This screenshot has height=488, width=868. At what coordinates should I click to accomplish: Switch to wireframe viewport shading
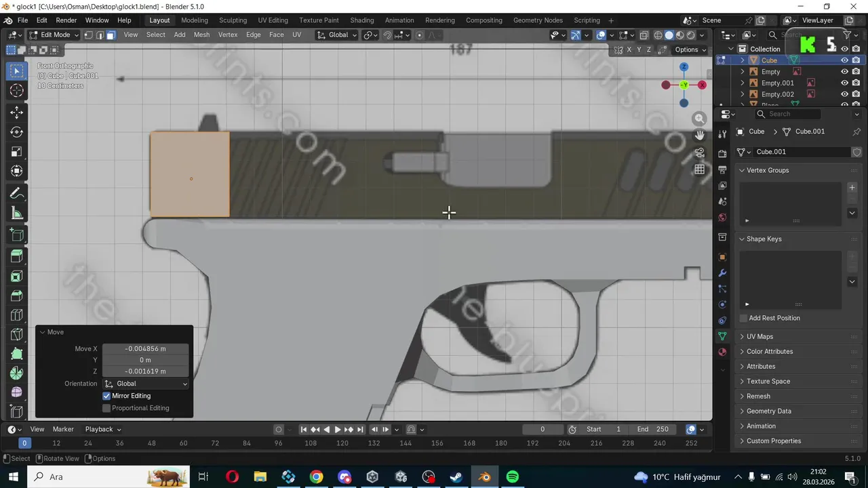[658, 35]
